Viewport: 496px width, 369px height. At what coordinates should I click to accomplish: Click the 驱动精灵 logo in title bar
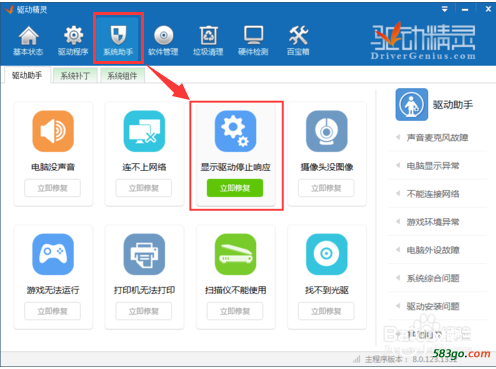click(x=9, y=10)
